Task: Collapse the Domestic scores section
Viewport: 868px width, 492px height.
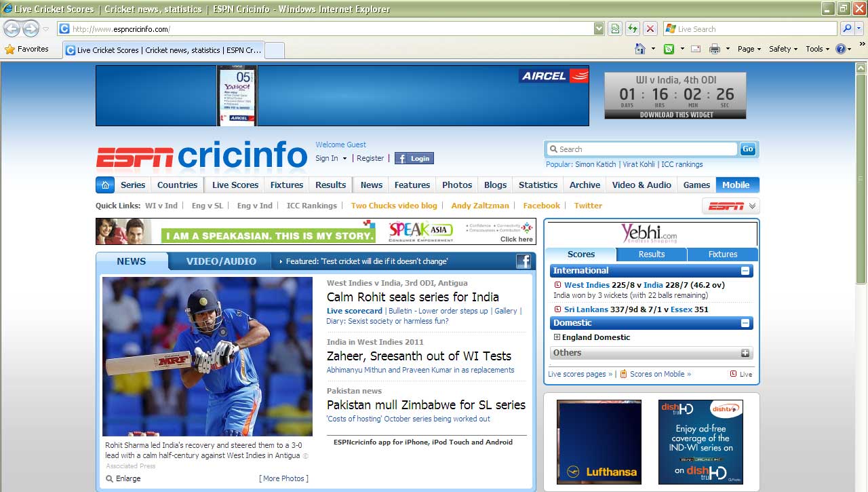Action: point(745,323)
